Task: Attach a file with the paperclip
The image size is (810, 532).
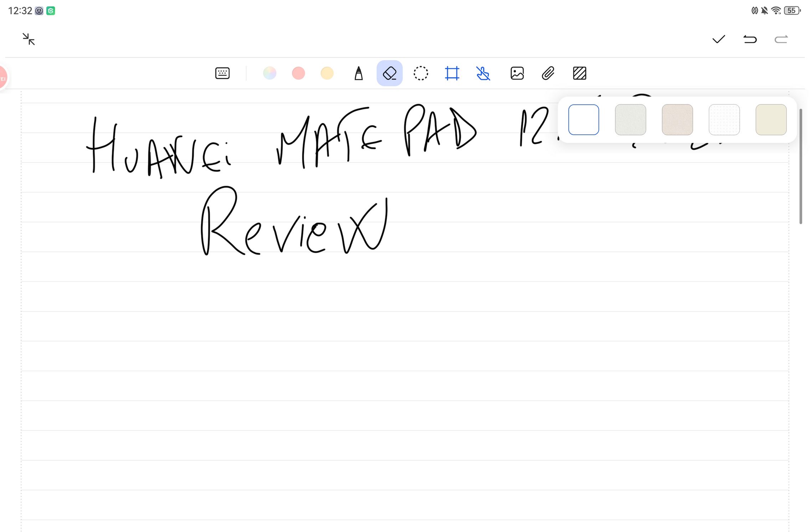Action: 548,73
